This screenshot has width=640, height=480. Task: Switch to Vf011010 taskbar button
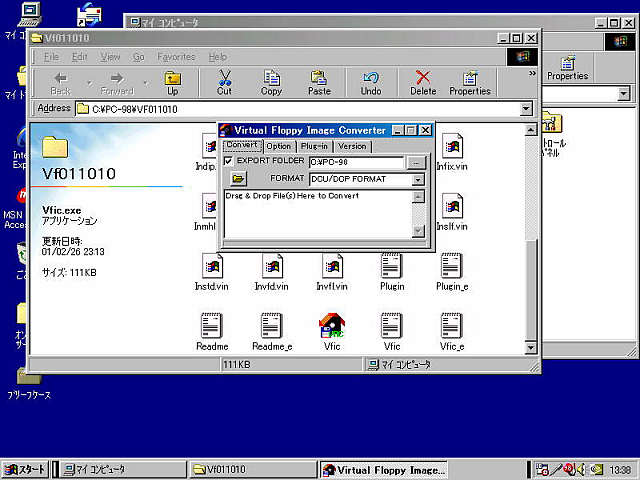253,470
